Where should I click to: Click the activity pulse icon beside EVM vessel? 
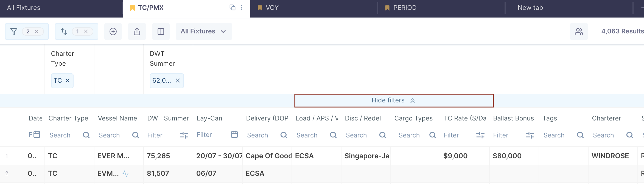pyautogui.click(x=125, y=174)
